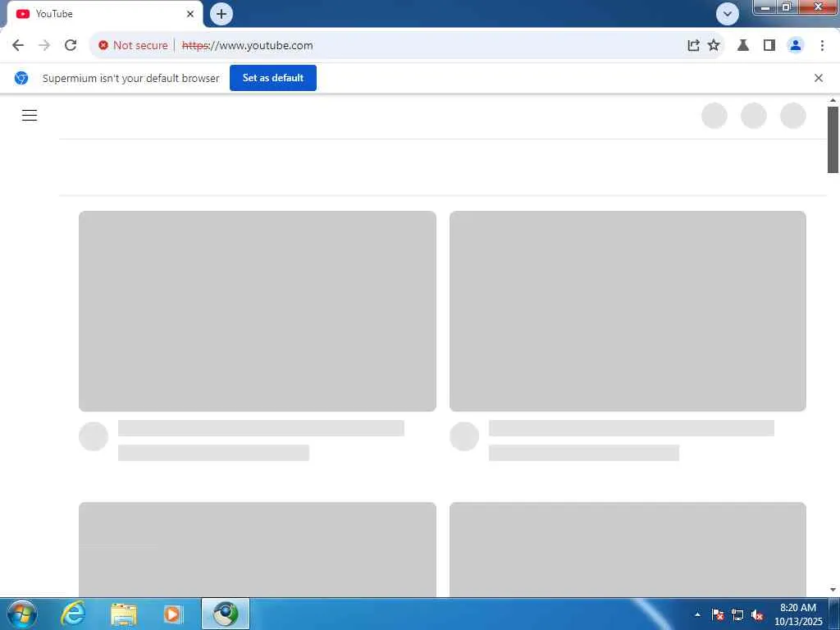Open the browser profile avatar menu
Viewport: 840px width, 630px height.
point(796,46)
